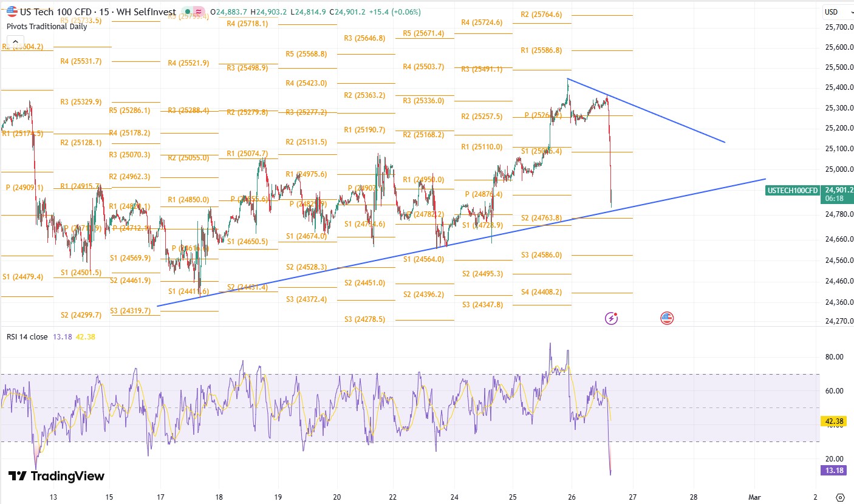The width and height of the screenshot is (854, 504).
Task: Click the R1 (25586.8) pivot label
Action: pyautogui.click(x=541, y=50)
